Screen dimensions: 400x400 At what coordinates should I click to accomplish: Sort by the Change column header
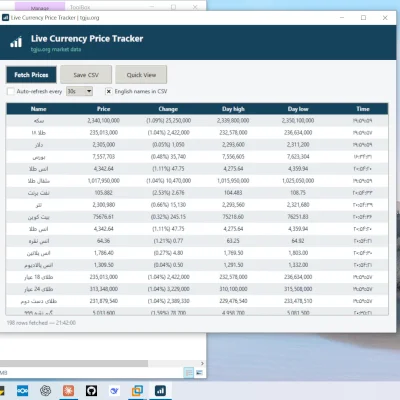coord(168,109)
